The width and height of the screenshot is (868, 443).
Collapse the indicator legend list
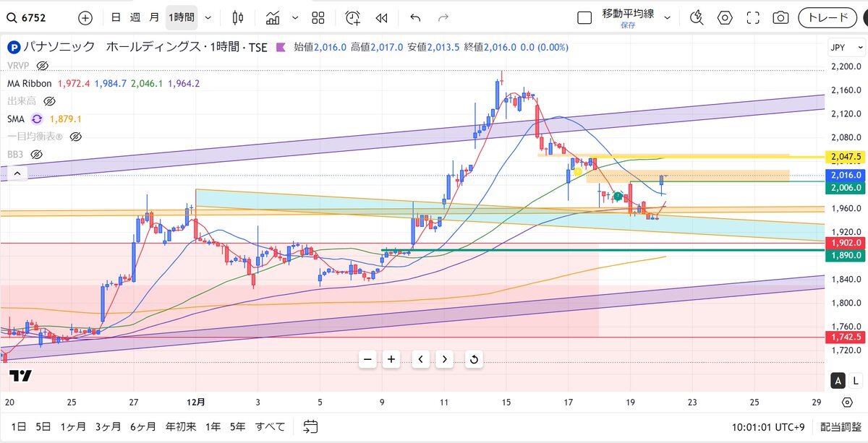coord(16,173)
